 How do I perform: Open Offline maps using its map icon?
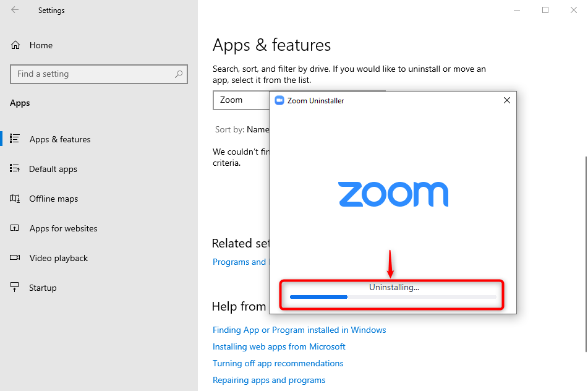(15, 199)
